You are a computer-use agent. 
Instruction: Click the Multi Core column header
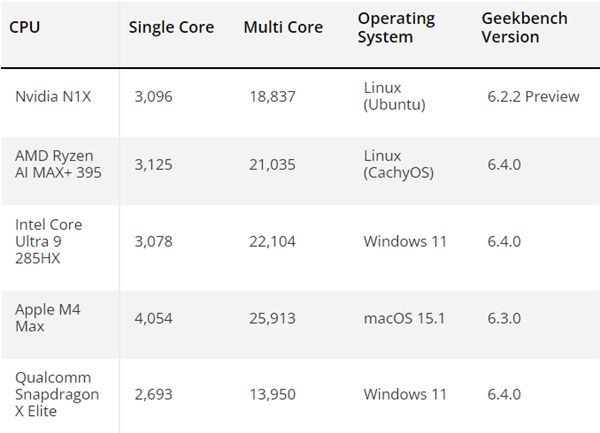[x=284, y=27]
